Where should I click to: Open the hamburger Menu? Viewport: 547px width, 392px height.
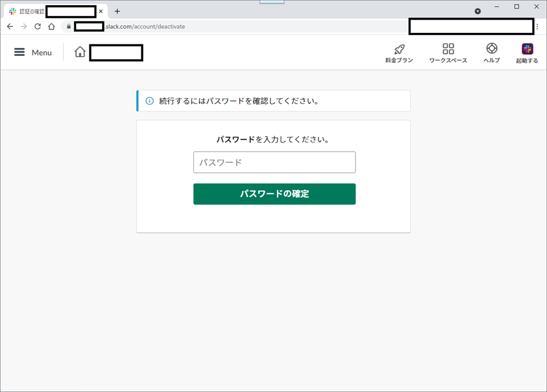coord(20,52)
